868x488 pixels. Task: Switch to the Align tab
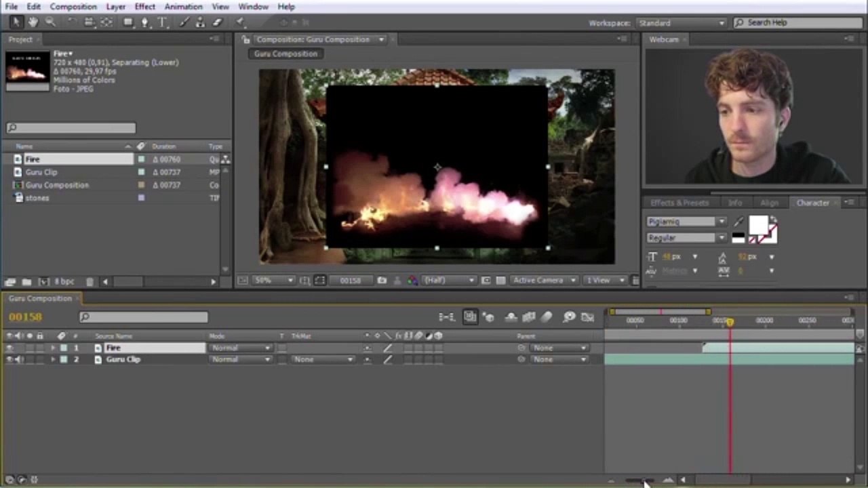click(x=769, y=203)
